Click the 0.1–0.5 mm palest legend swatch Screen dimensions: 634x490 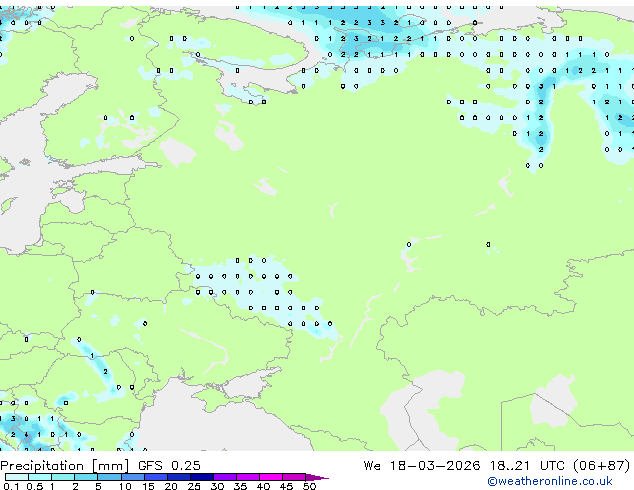[17, 477]
